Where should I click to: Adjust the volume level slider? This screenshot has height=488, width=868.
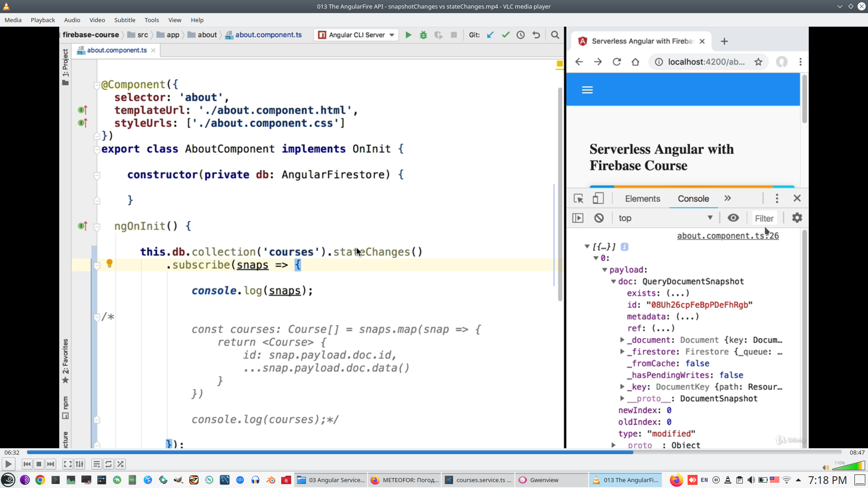click(x=849, y=466)
